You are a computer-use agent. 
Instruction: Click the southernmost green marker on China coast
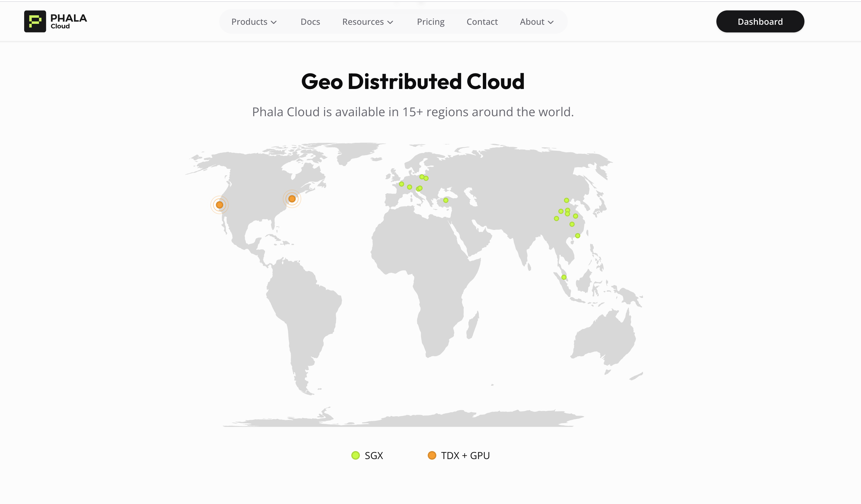(578, 236)
